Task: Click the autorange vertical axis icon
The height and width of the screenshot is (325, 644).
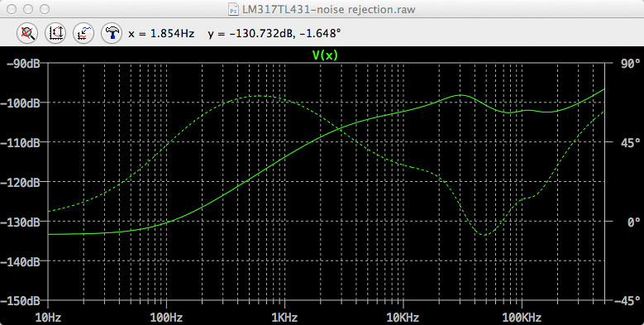Action: coord(55,33)
